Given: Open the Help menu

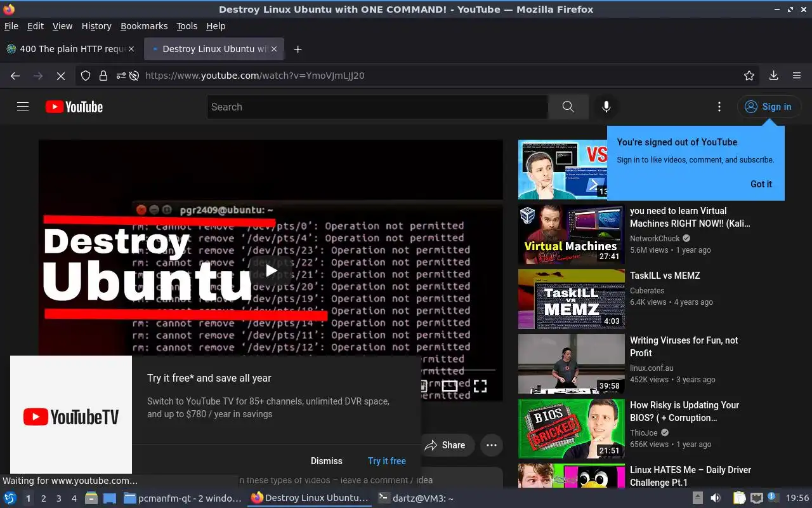Looking at the screenshot, I should point(216,26).
